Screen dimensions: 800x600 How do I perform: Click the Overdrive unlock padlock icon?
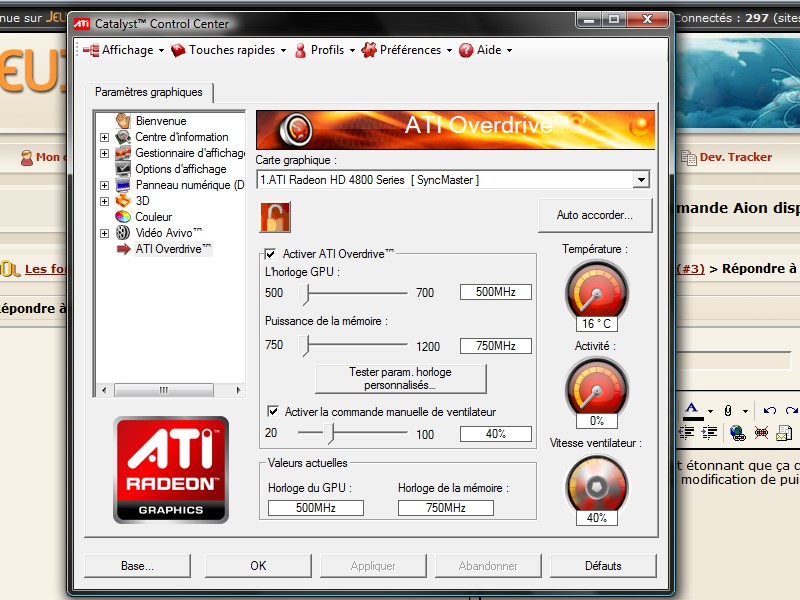point(276,217)
